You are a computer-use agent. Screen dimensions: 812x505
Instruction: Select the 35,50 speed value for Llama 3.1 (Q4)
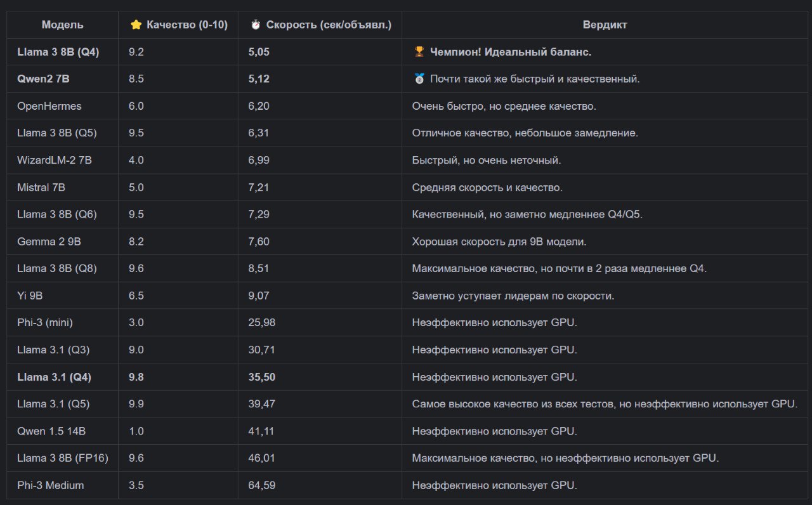coord(261,377)
